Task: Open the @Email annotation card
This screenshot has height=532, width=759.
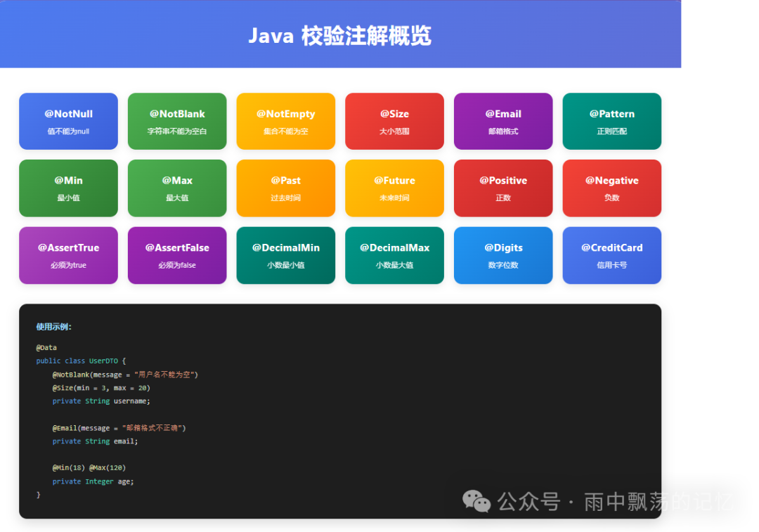Action: point(503,120)
